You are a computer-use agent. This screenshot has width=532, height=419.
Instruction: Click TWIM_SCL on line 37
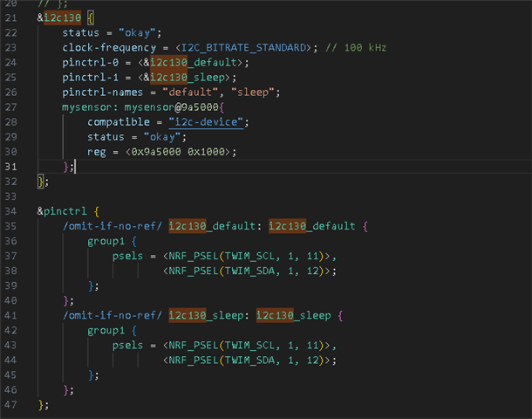pos(249,256)
